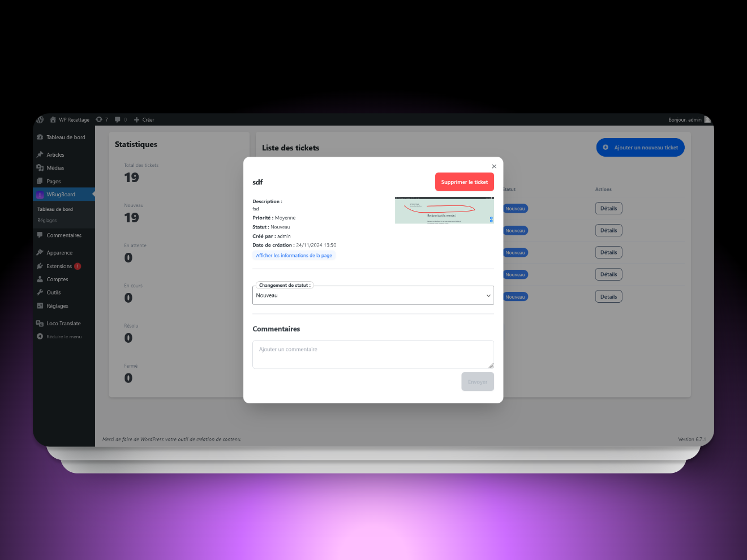The height and width of the screenshot is (560, 747).
Task: Click admin avatar next to Bonjour, admin
Action: pos(707,119)
